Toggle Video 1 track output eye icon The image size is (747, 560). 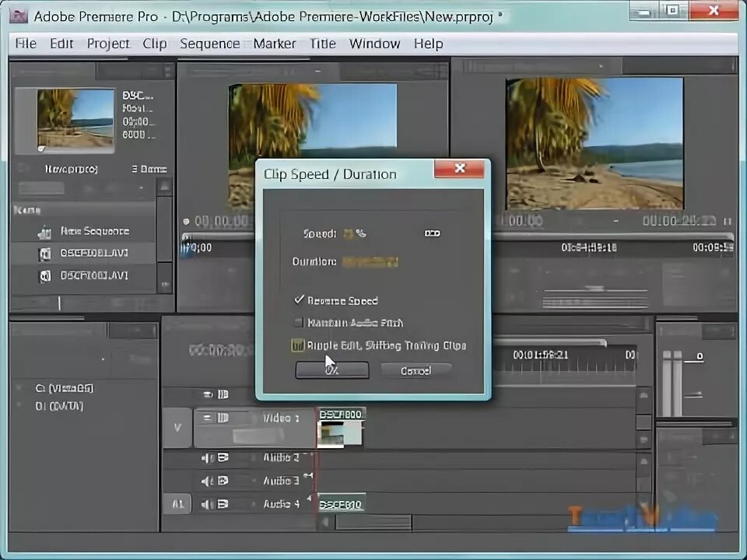tap(208, 418)
